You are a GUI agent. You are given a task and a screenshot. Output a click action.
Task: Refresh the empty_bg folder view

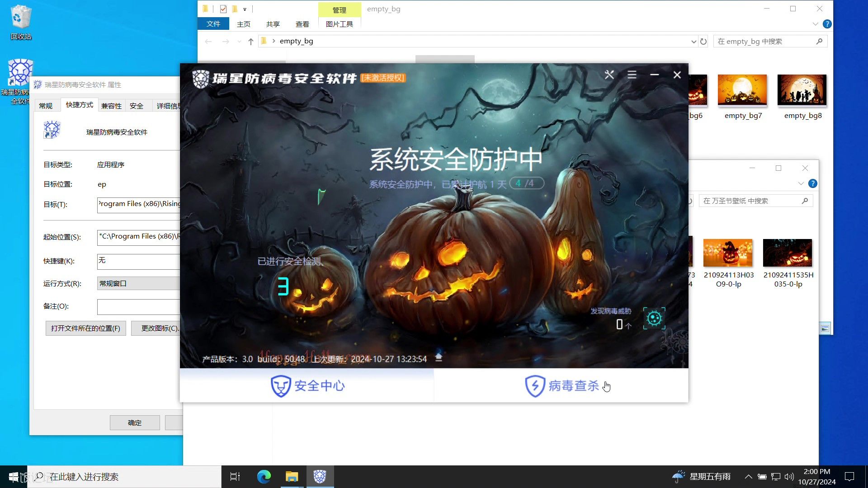click(x=703, y=41)
